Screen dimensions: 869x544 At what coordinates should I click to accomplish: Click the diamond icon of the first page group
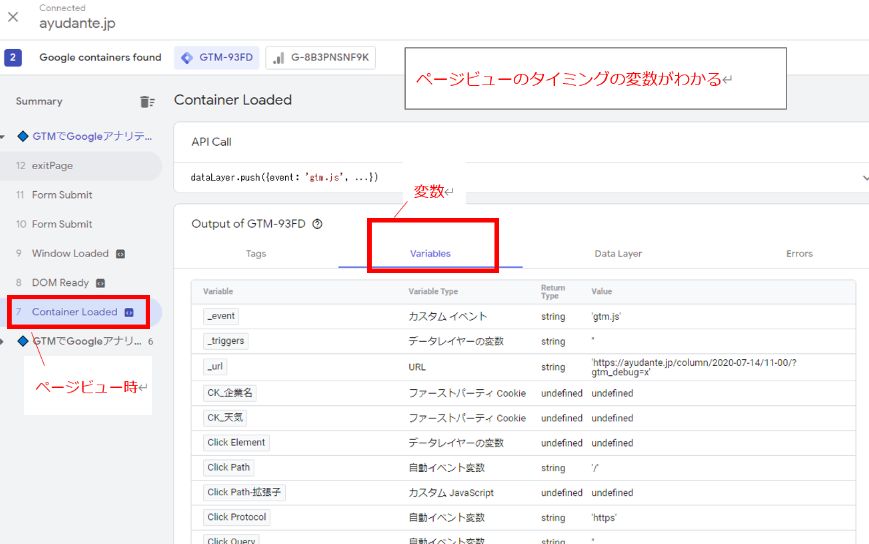[x=23, y=136]
